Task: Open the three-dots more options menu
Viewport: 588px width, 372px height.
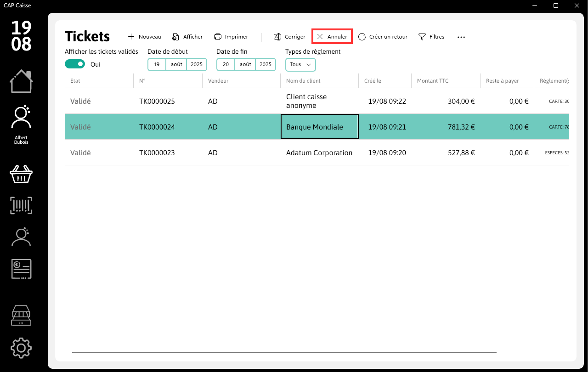Action: [x=461, y=37]
